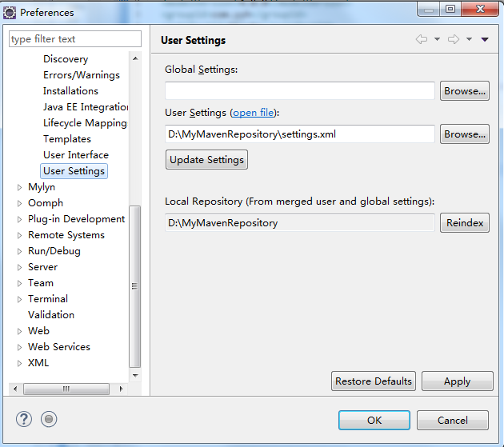Expand the Server tree node
Screen dimensions: 504x447
click(x=20, y=267)
